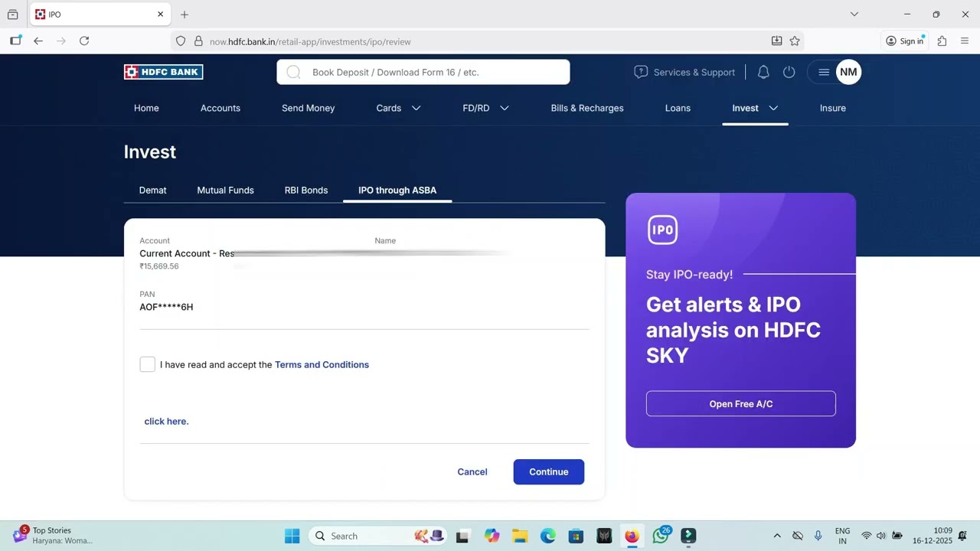Cancel the IPO application

click(472, 471)
